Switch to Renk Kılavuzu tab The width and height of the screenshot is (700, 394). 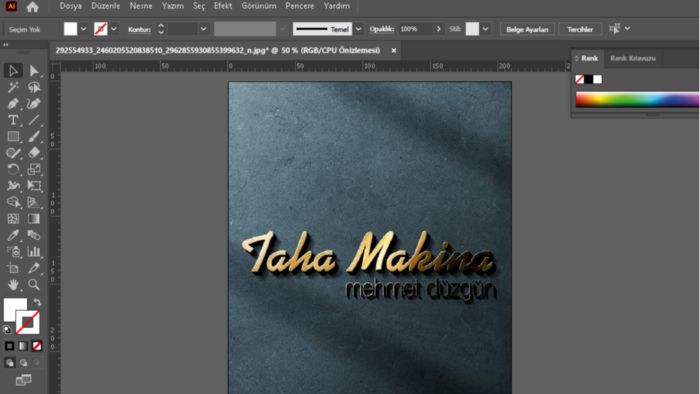point(633,58)
